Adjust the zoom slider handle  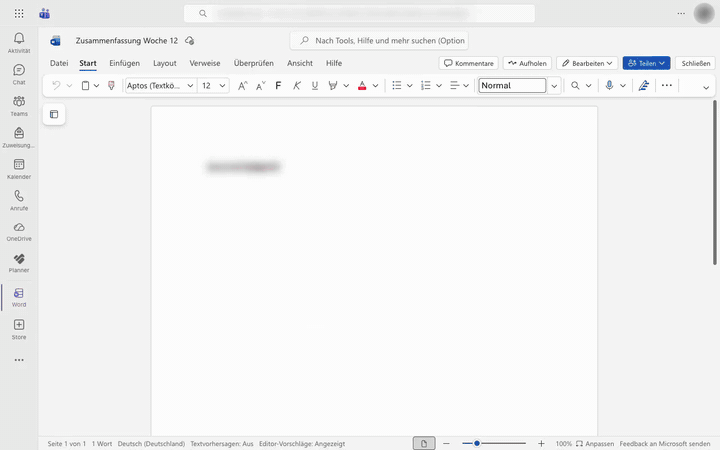coord(477,443)
